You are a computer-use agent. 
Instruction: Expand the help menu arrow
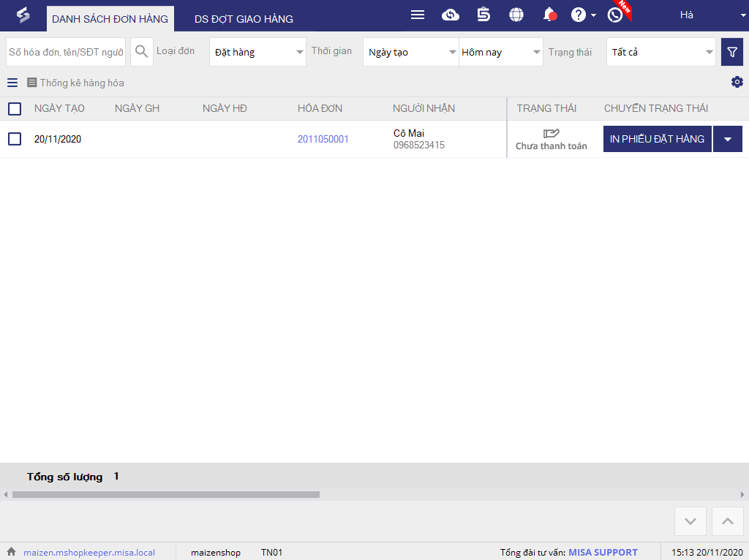[x=593, y=15]
